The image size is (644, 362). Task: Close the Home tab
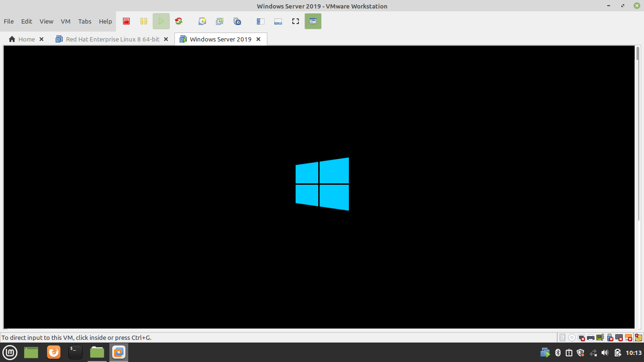coord(41,39)
